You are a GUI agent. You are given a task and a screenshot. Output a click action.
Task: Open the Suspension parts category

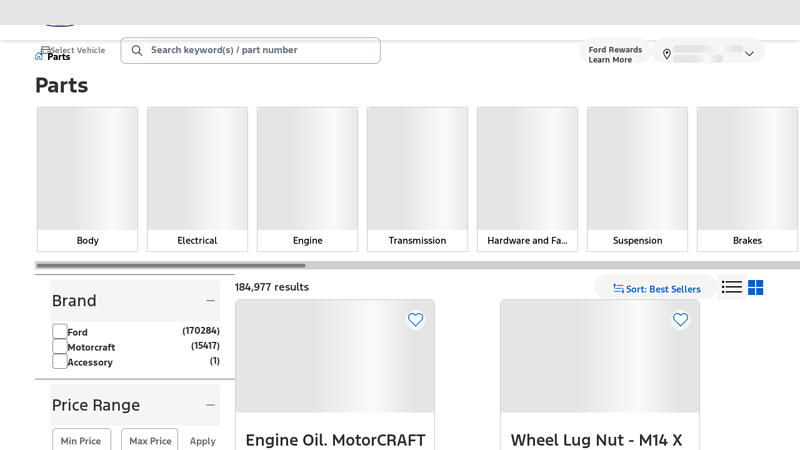(x=637, y=179)
